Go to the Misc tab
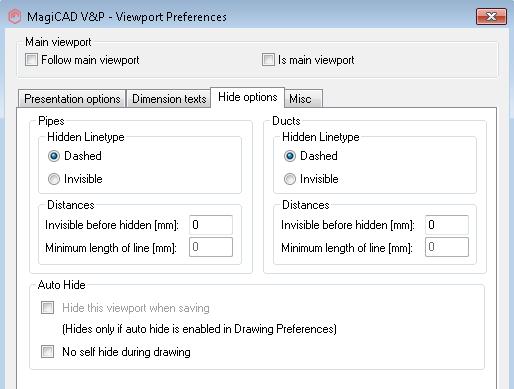 (303, 99)
